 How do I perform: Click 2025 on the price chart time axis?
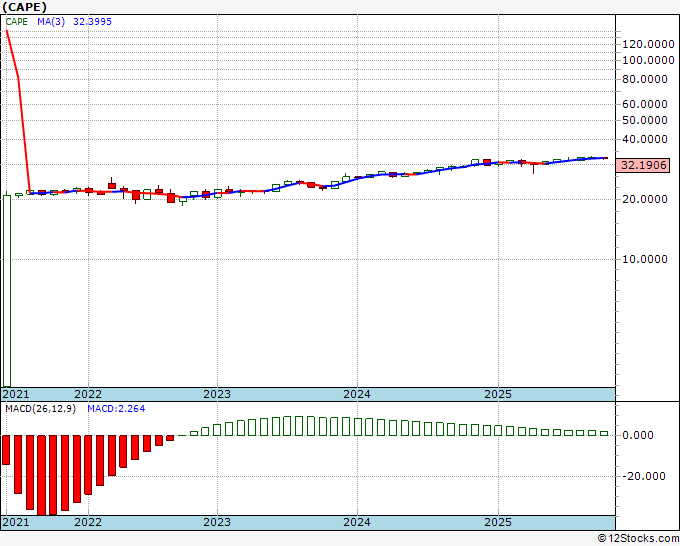tap(498, 394)
